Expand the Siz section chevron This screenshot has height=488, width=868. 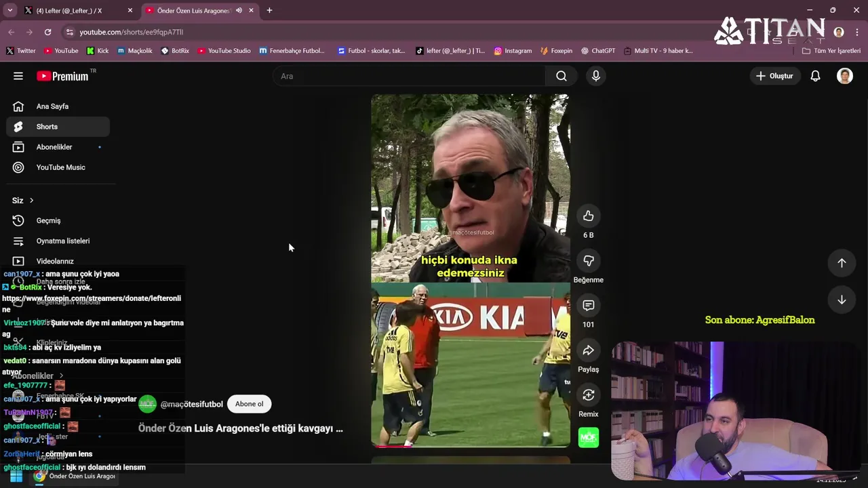click(31, 201)
